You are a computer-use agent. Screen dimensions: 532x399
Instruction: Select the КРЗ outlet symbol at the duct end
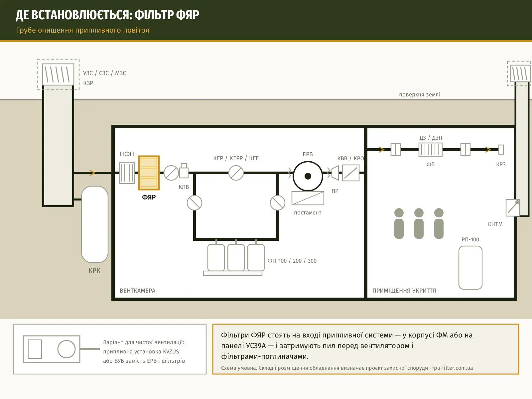click(x=501, y=150)
